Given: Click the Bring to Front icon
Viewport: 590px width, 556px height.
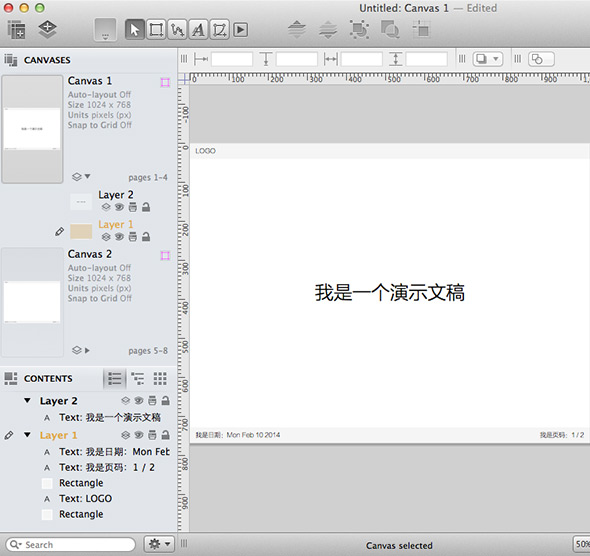Looking at the screenshot, I should 297,29.
